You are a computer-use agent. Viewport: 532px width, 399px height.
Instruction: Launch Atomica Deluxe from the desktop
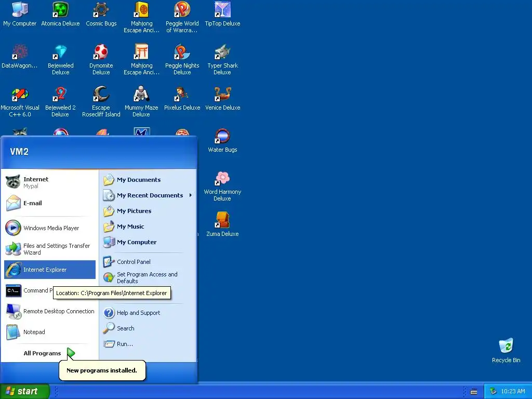pos(60,14)
